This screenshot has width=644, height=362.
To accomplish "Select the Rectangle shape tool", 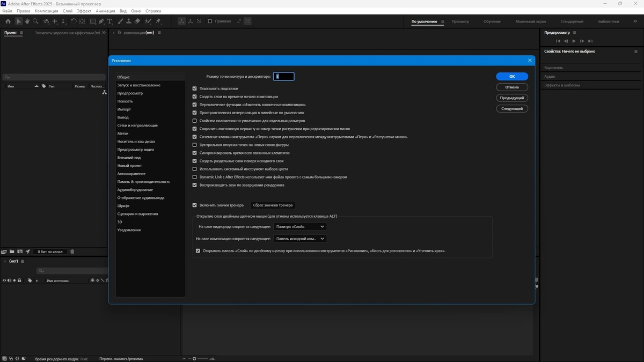I will pyautogui.click(x=93, y=21).
